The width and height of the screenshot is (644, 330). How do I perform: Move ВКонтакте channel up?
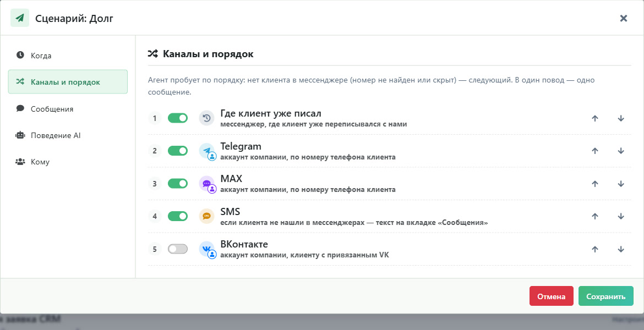(594, 249)
